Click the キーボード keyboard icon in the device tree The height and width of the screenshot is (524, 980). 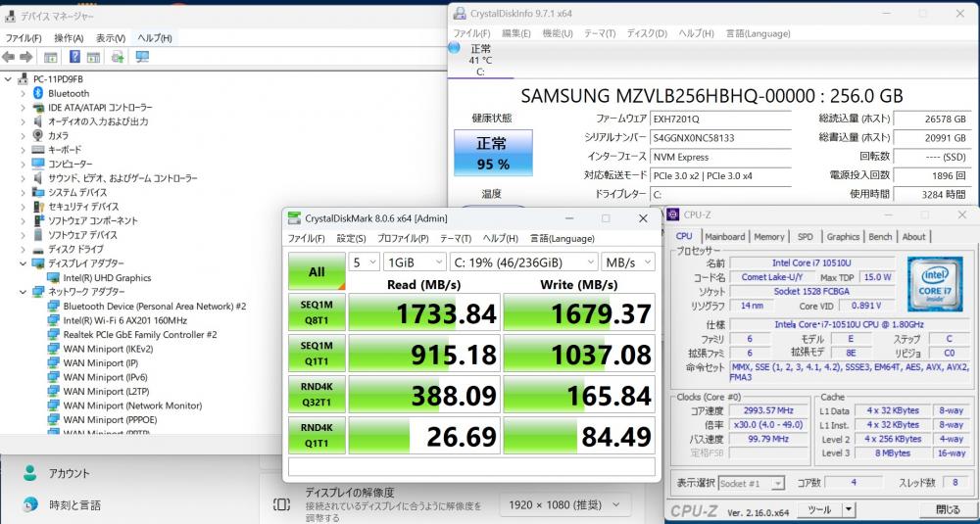coord(38,150)
